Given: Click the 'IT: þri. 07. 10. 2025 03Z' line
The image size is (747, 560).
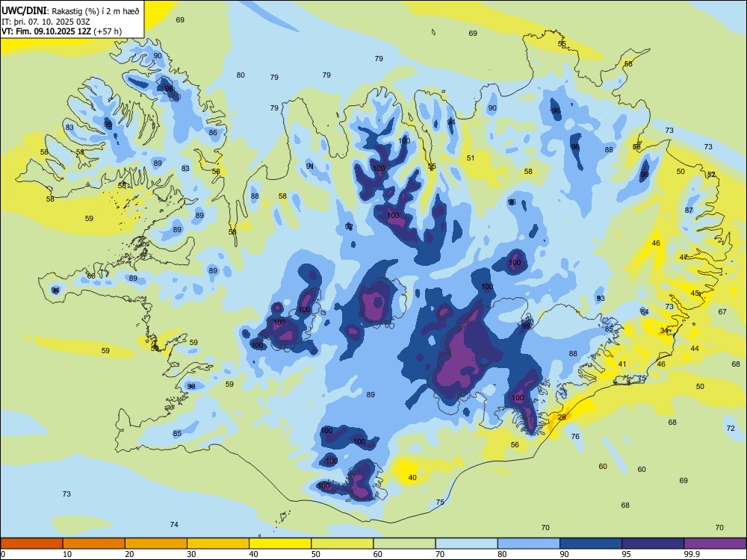Looking at the screenshot, I should pos(46,22).
